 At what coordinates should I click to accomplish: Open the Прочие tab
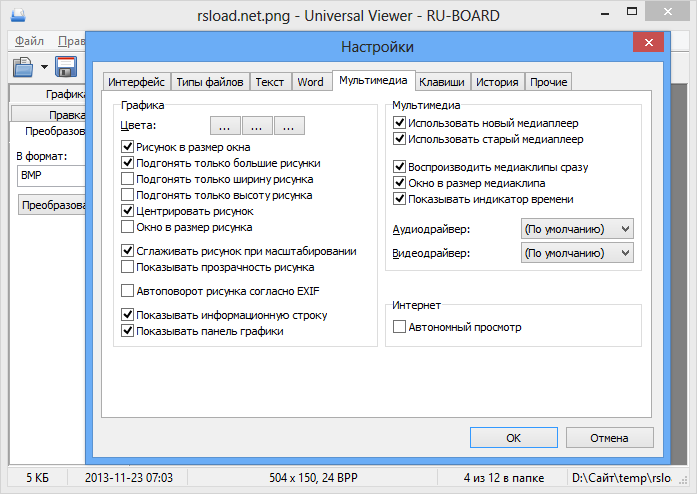pos(549,82)
